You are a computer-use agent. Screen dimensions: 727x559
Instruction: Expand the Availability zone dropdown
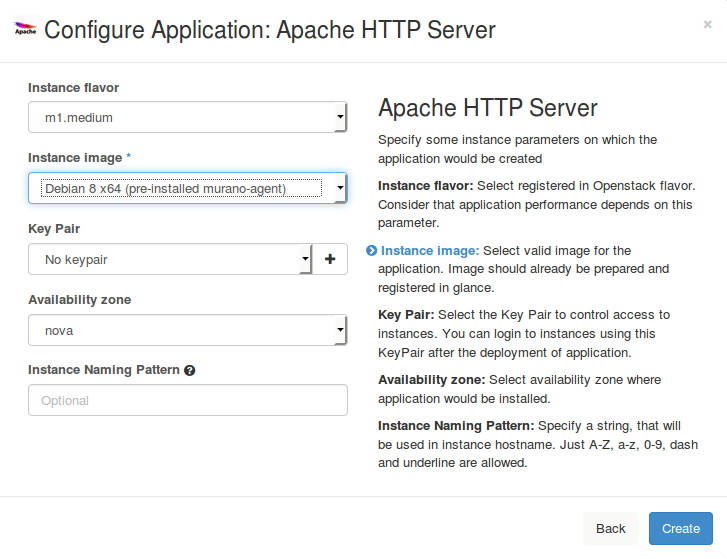point(187,330)
